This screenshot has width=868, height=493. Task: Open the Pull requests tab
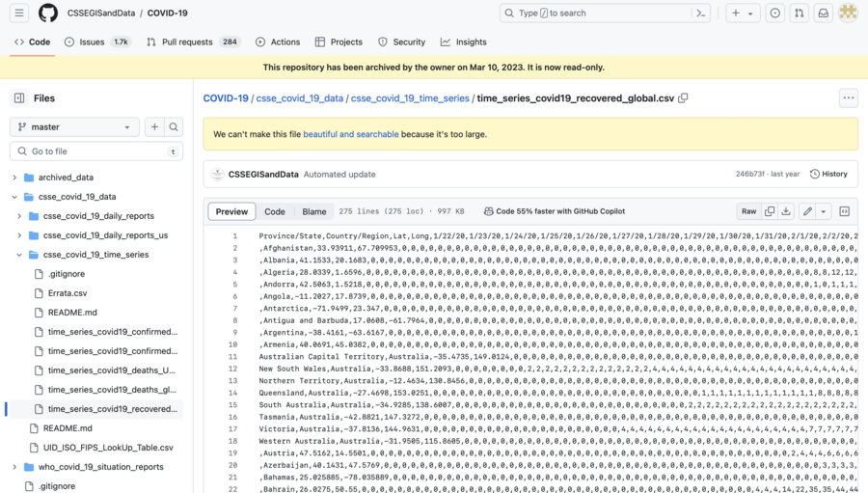pyautogui.click(x=193, y=42)
